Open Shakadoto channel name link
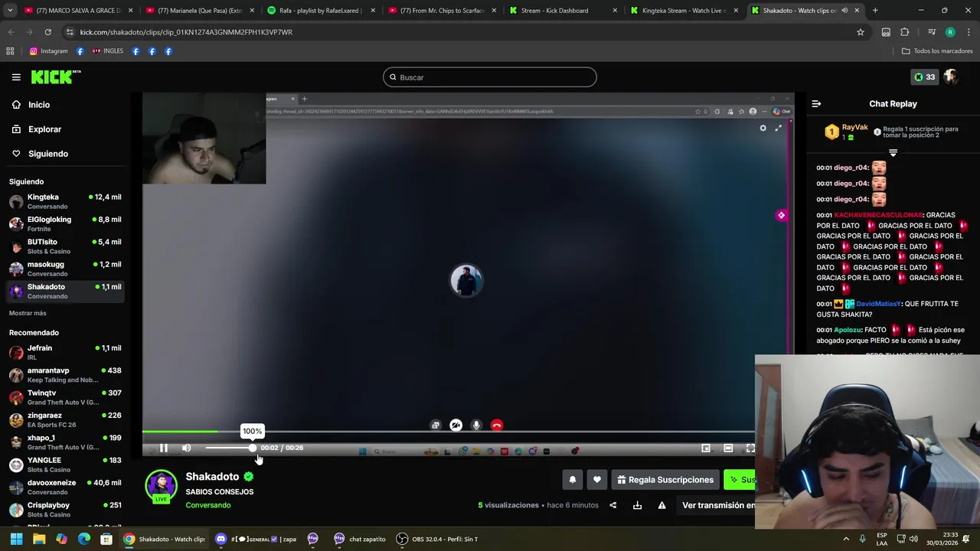Screen dimensions: 980x551 pyautogui.click(x=212, y=477)
